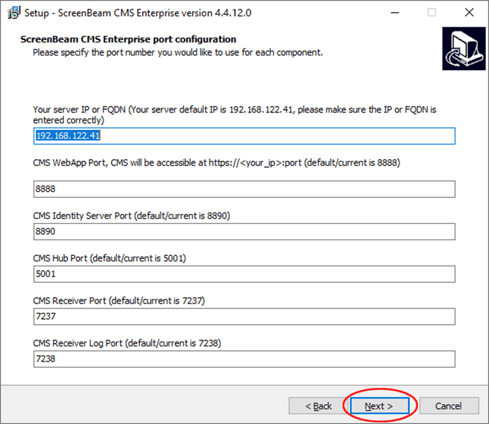Minimize the Setup window
Image resolution: width=489 pixels, height=424 pixels.
point(395,13)
